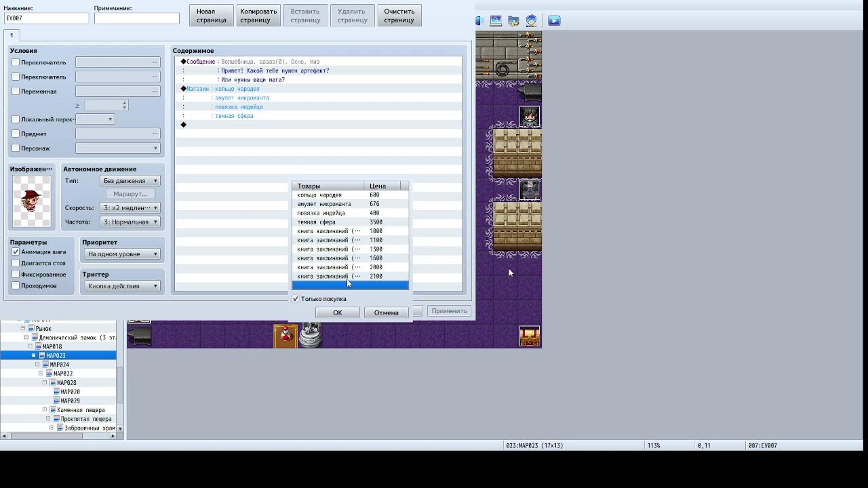Select the knight statue event on map
This screenshot has height=488, width=868.
point(310,335)
